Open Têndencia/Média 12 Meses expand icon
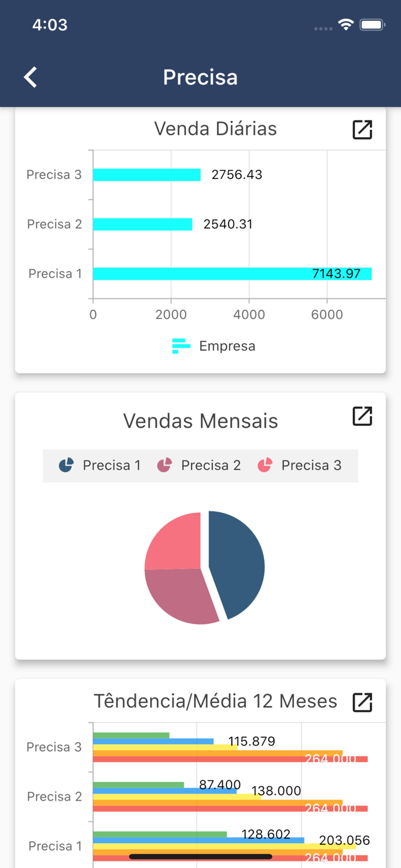 point(362,702)
